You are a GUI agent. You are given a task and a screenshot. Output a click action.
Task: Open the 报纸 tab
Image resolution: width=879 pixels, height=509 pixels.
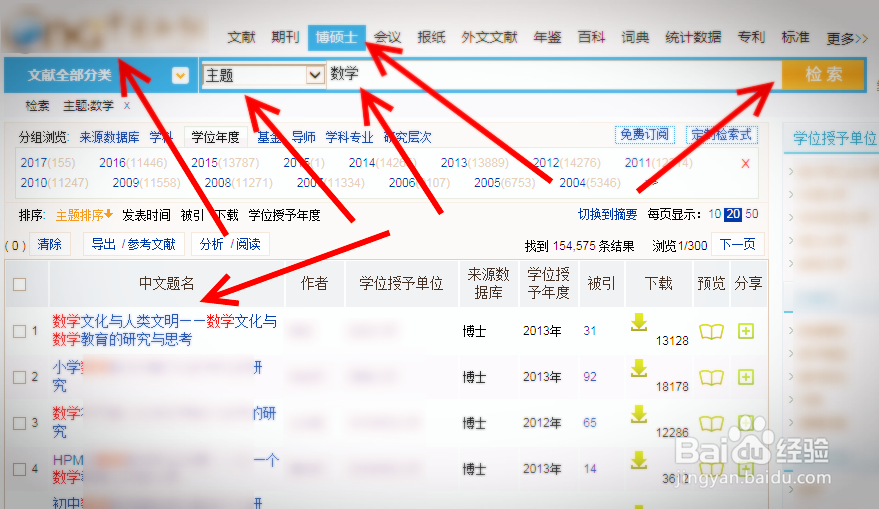(432, 37)
